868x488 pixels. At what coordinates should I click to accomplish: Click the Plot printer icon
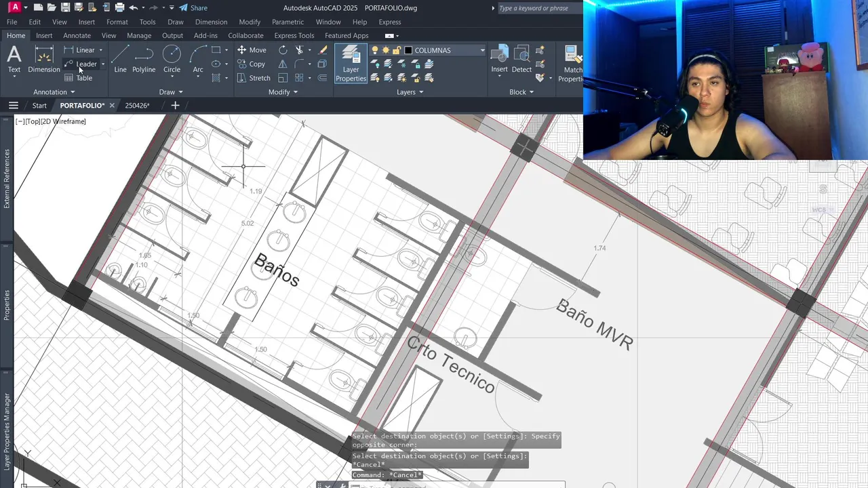[x=119, y=8]
